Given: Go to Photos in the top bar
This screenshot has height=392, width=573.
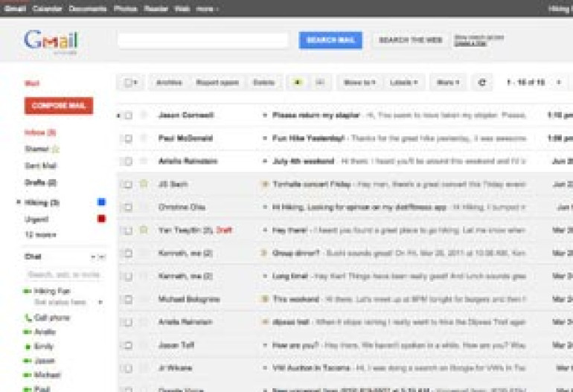Looking at the screenshot, I should coord(125,8).
